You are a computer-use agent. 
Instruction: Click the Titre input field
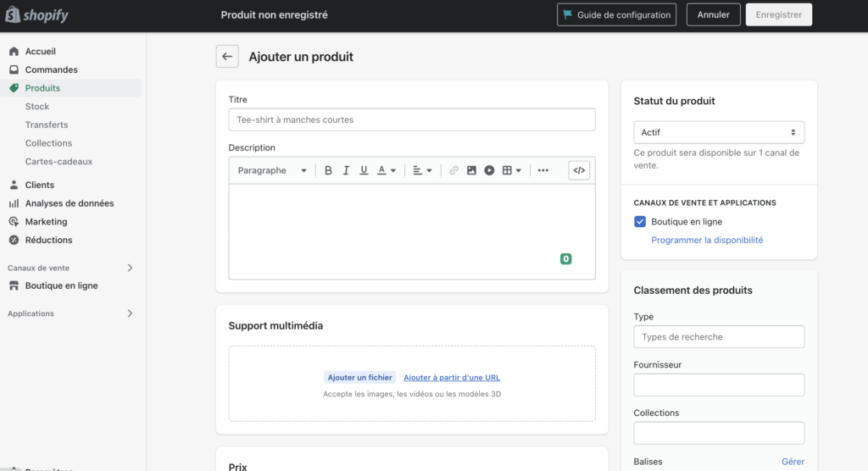tap(412, 119)
